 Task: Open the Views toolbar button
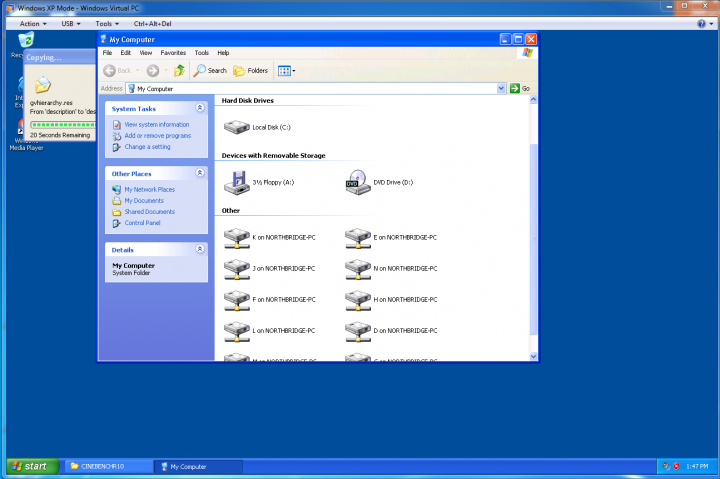[x=286, y=71]
